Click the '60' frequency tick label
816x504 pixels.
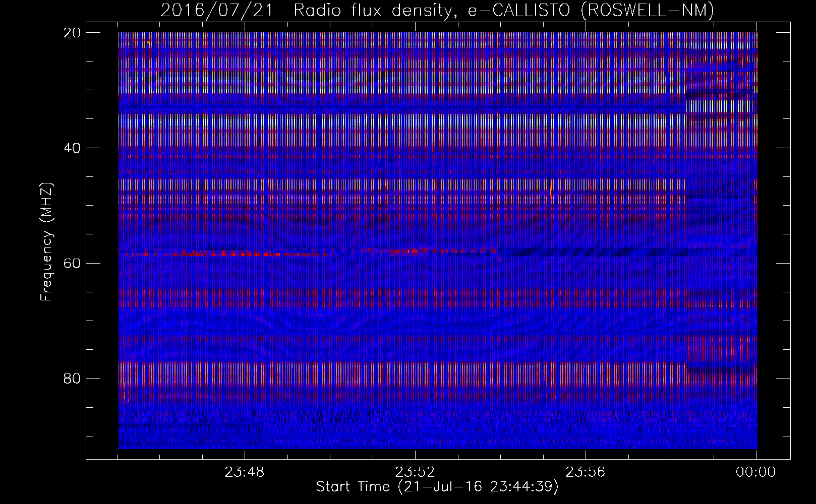[x=73, y=263]
